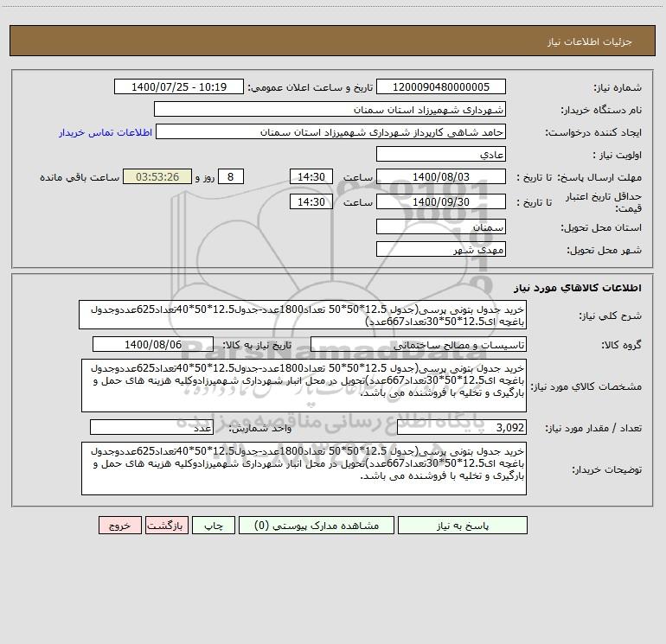Open اطلاعات تماس خریدار link

coord(106,132)
